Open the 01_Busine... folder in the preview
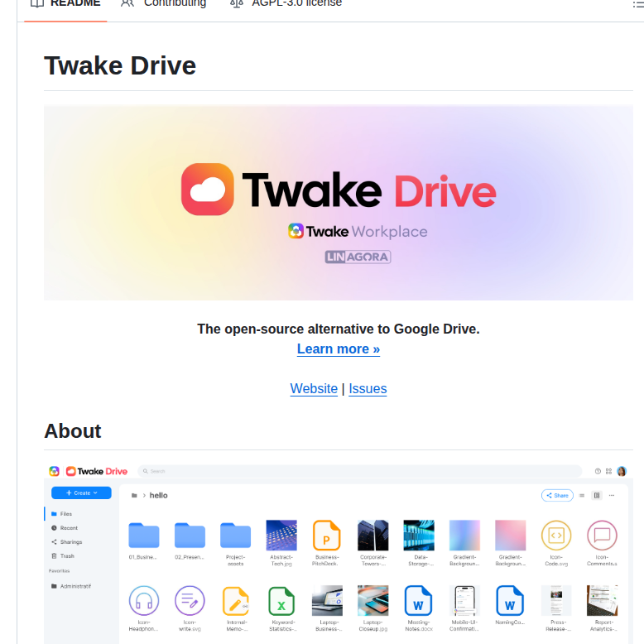The width and height of the screenshot is (644, 644). (144, 536)
